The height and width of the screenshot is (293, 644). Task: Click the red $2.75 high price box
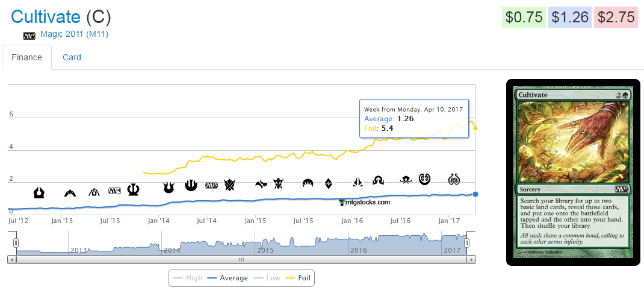(616, 17)
